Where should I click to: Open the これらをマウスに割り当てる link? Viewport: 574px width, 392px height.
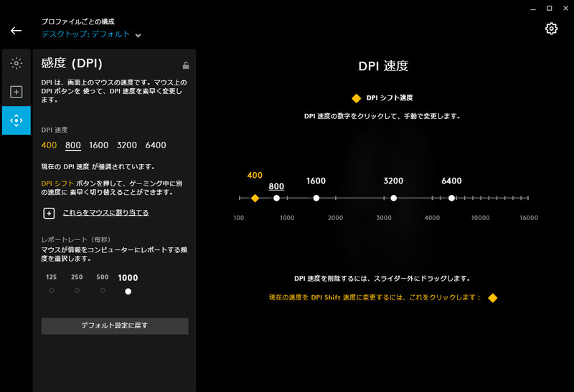(105, 212)
